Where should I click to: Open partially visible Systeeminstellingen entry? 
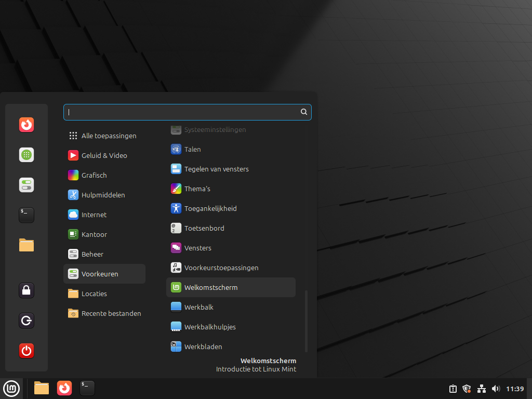(x=231, y=129)
